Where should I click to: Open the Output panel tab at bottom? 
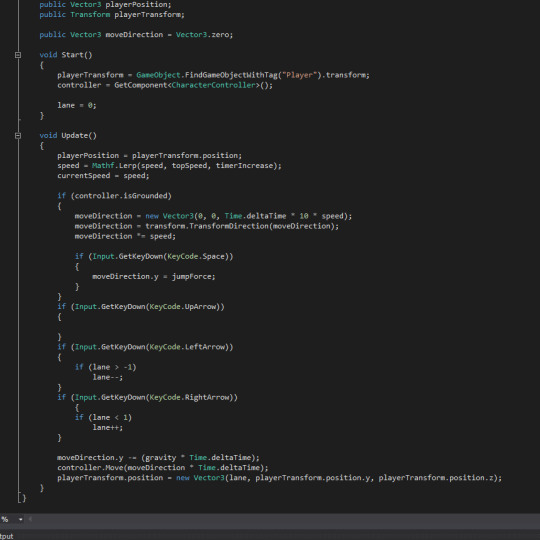coord(6,536)
